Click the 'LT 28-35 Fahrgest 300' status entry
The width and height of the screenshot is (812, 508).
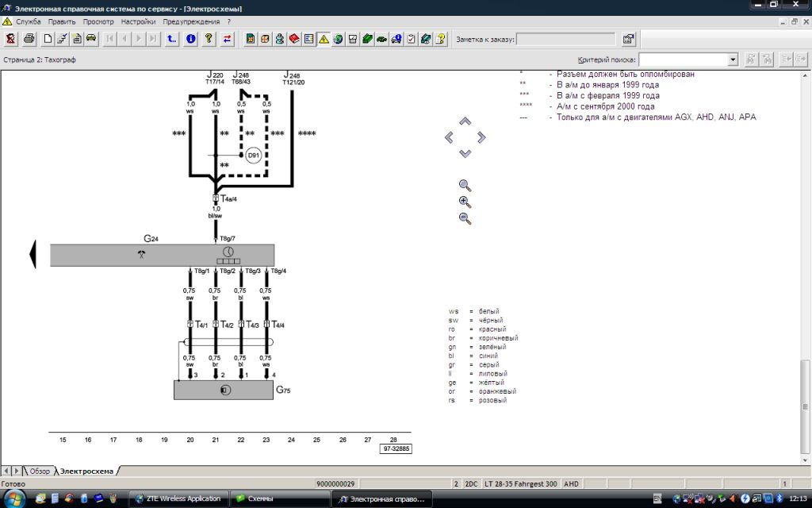520,483
